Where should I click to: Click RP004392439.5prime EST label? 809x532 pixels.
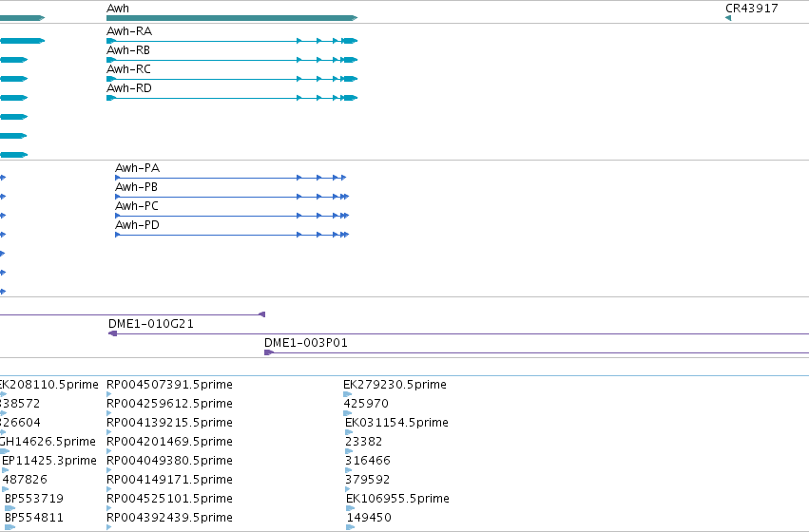[x=169, y=518]
